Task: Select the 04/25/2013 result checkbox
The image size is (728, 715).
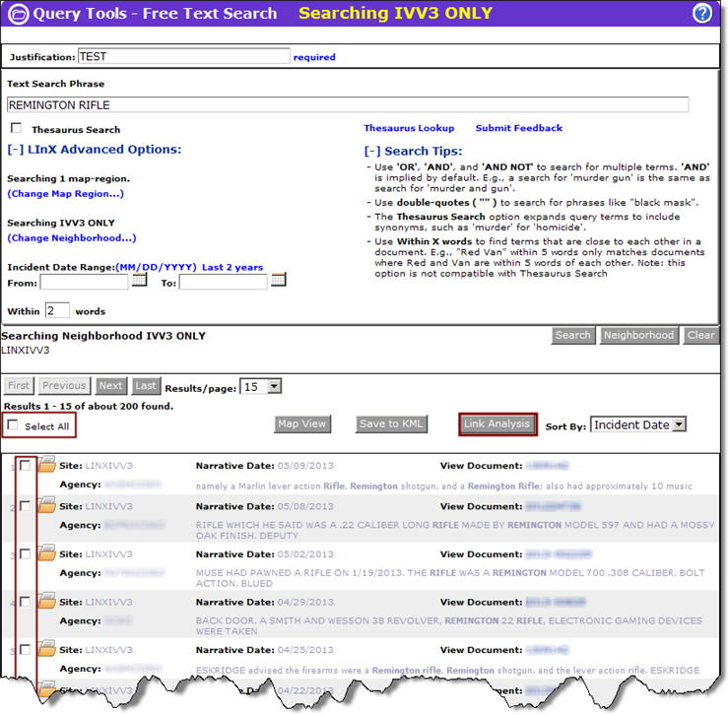Action: tap(25, 649)
